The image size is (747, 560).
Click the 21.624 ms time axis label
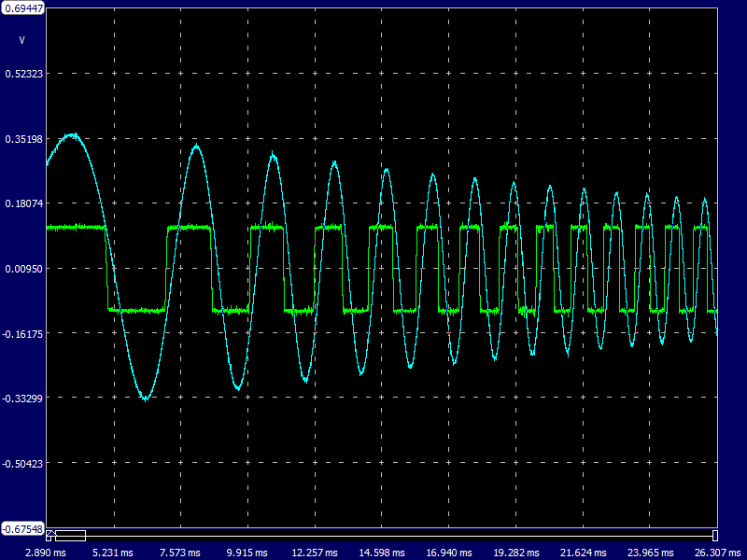click(x=583, y=553)
